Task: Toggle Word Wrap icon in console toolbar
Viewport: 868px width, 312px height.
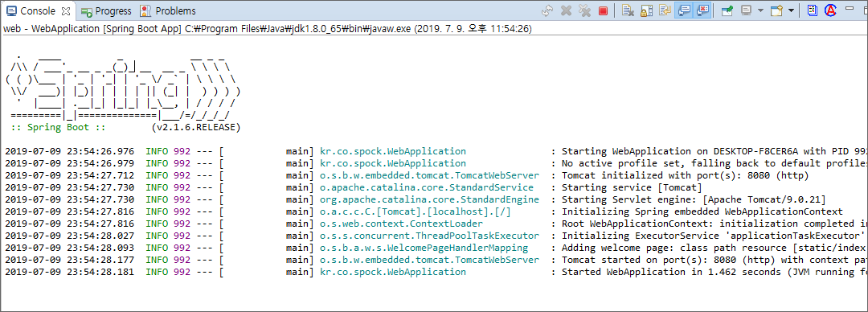Action: pos(665,10)
